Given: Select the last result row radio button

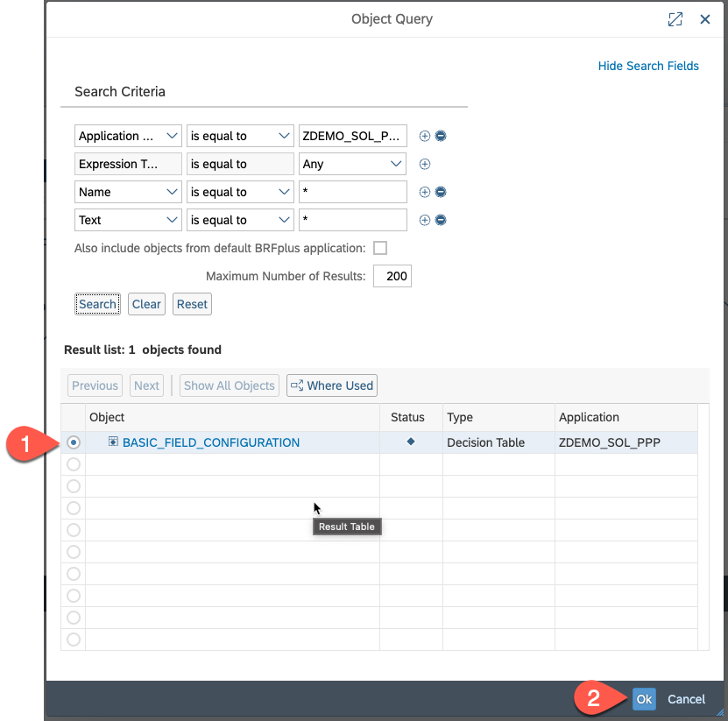Looking at the screenshot, I should (x=74, y=640).
